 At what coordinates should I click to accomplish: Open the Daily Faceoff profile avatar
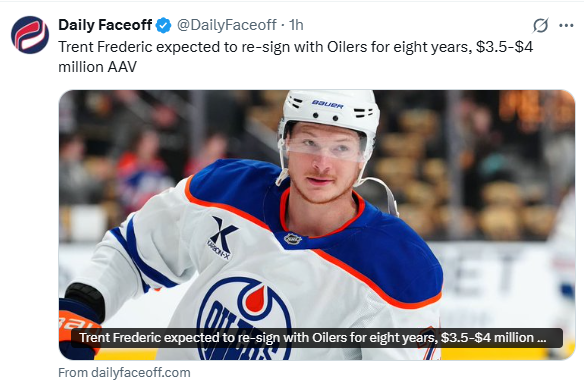coord(30,35)
